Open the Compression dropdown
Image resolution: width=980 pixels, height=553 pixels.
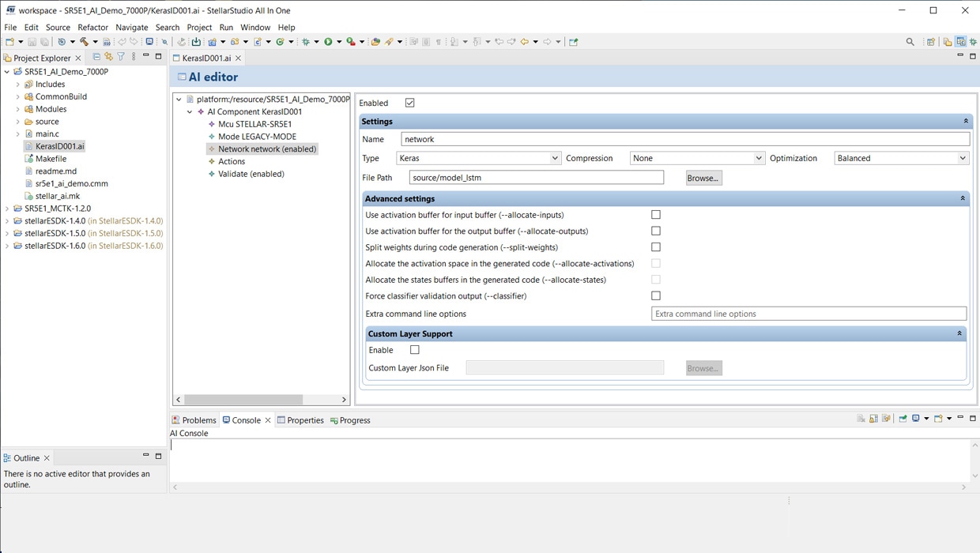click(697, 158)
